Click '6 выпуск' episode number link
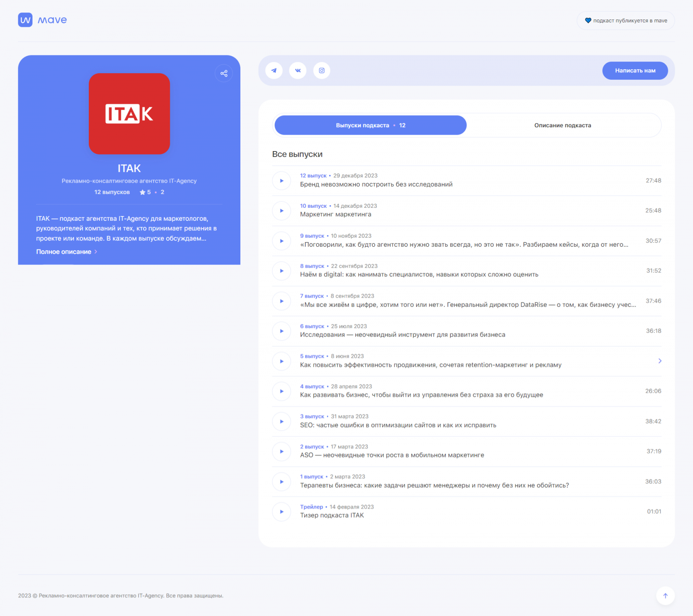Viewport: 693px width, 616px height. click(312, 326)
